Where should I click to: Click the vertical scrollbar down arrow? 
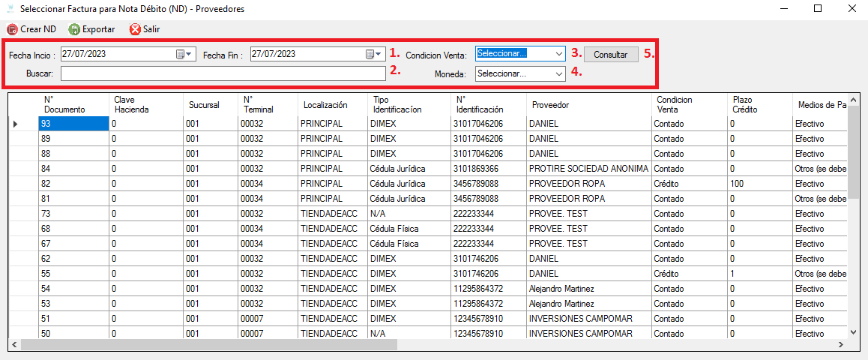854,331
